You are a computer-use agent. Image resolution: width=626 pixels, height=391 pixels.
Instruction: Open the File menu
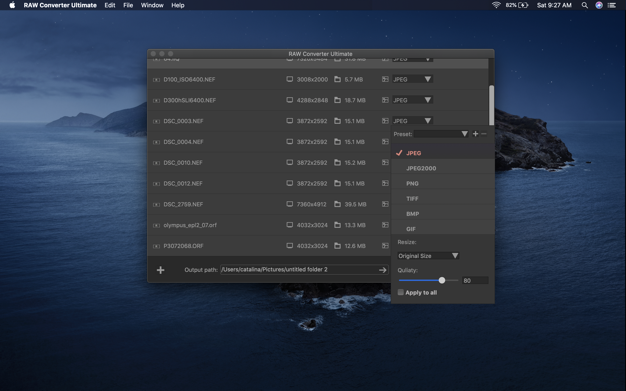pyautogui.click(x=128, y=5)
